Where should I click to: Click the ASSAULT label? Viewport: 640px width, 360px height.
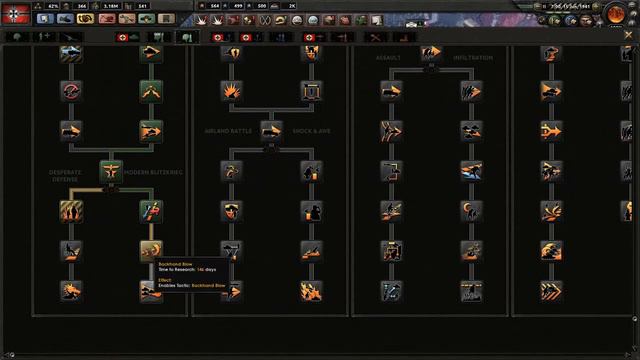coord(388,58)
